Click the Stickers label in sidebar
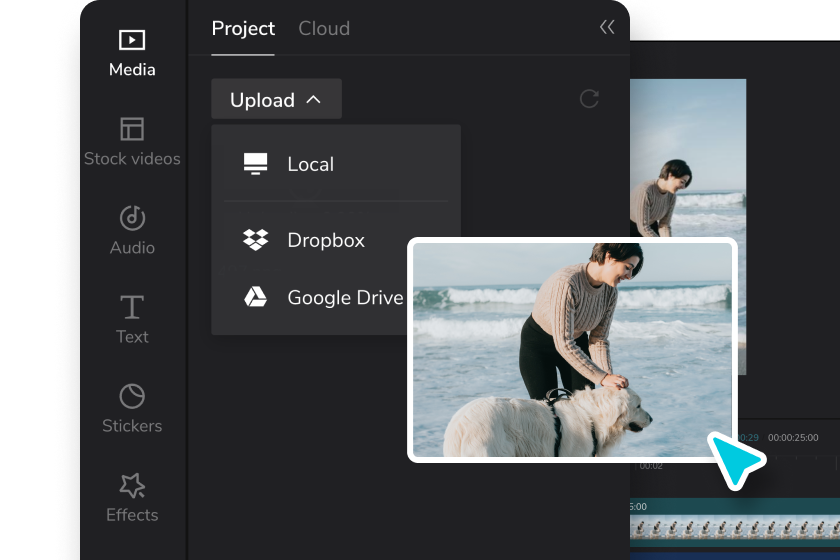This screenshot has height=560, width=840. [132, 426]
